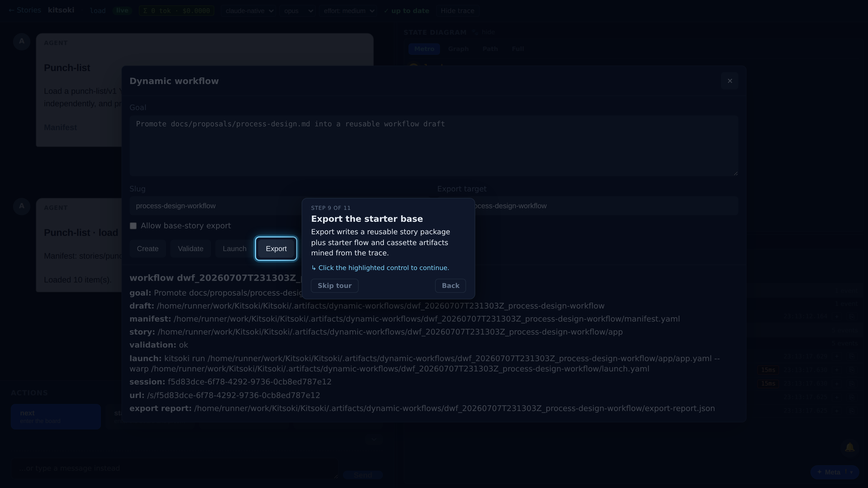Switch to the Graph diagram tab
The image size is (868, 488).
click(458, 49)
